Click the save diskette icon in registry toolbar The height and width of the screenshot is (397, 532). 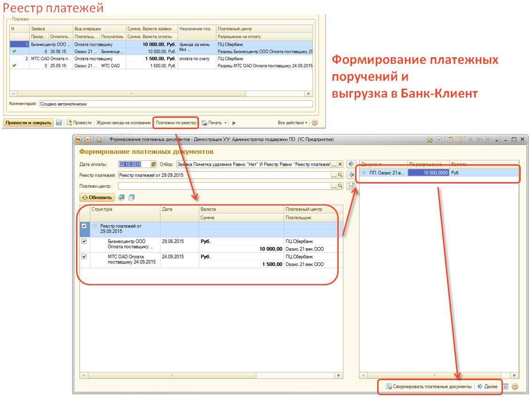[x=59, y=122]
